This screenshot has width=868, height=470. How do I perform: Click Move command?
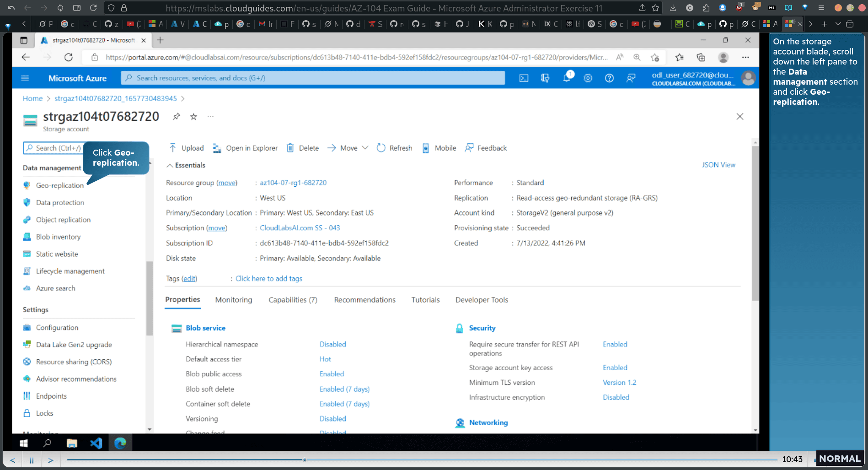[343, 148]
